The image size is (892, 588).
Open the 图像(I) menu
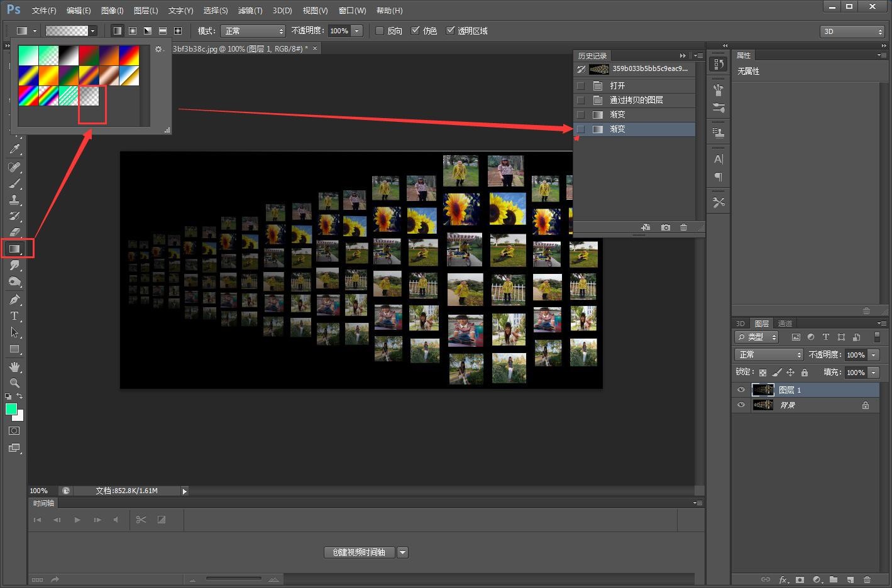[x=113, y=11]
